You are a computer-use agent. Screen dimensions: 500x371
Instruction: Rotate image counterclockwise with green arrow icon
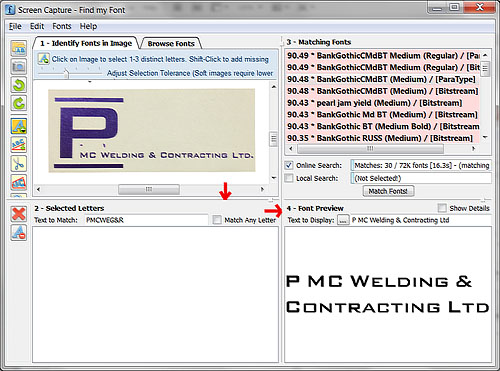pos(19,85)
